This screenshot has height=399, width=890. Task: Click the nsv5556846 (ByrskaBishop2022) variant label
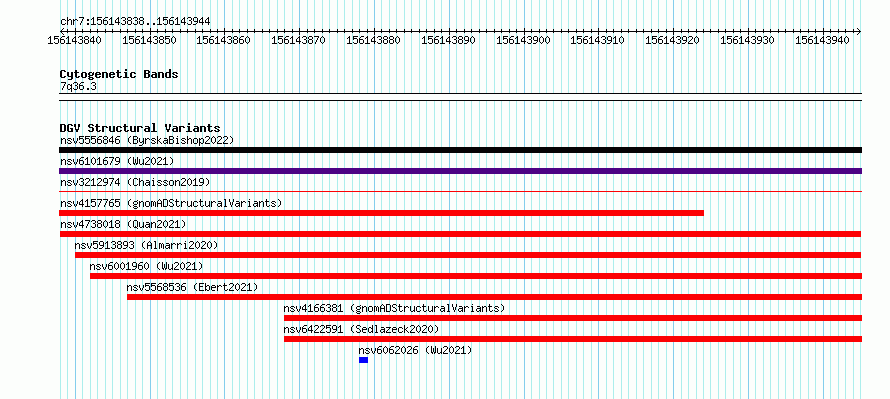pyautogui.click(x=147, y=140)
